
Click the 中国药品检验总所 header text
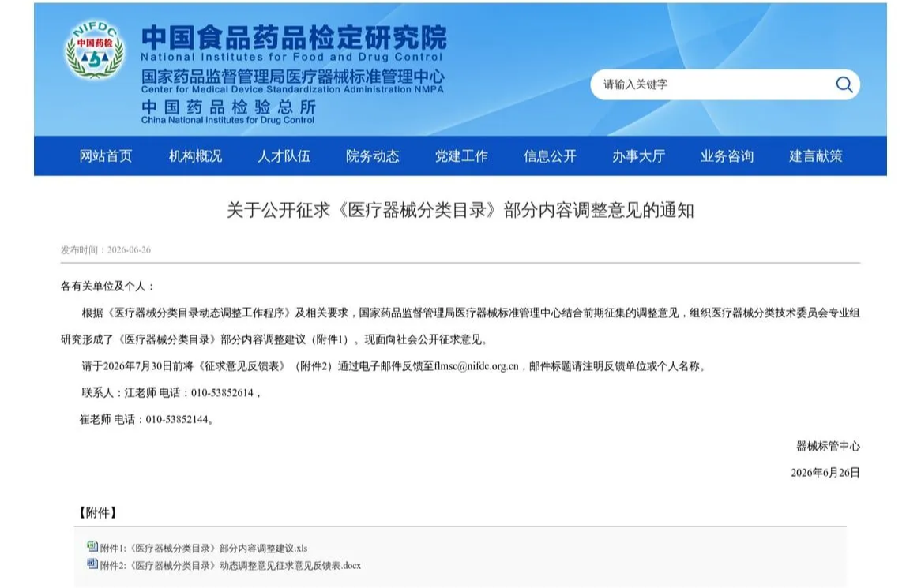coord(228,107)
